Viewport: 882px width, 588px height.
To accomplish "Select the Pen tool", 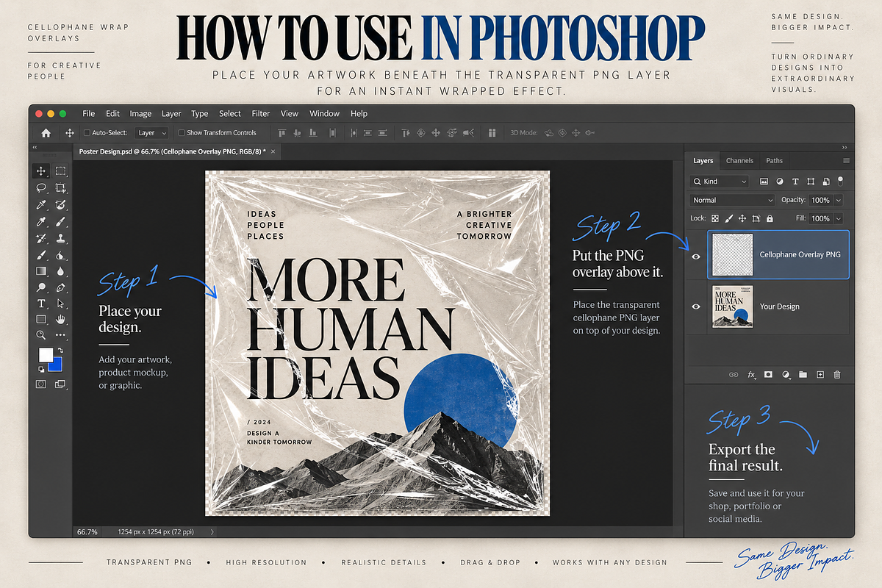I will [x=60, y=287].
